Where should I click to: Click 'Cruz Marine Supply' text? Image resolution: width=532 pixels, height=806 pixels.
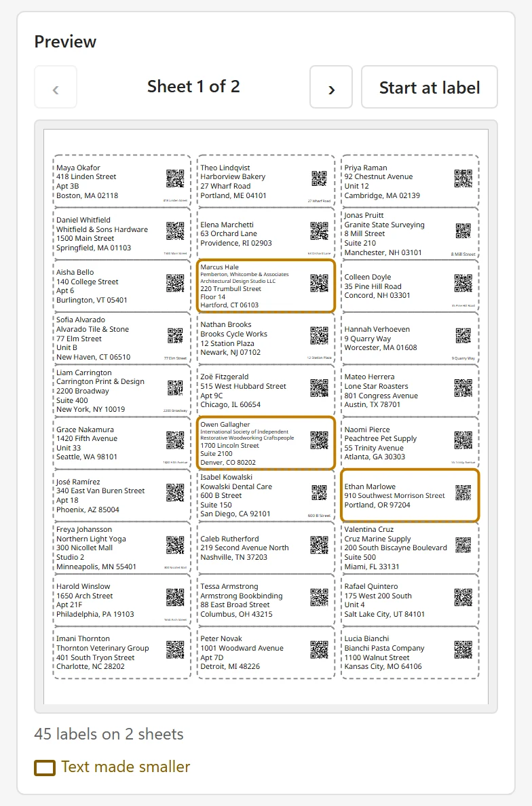coord(377,539)
